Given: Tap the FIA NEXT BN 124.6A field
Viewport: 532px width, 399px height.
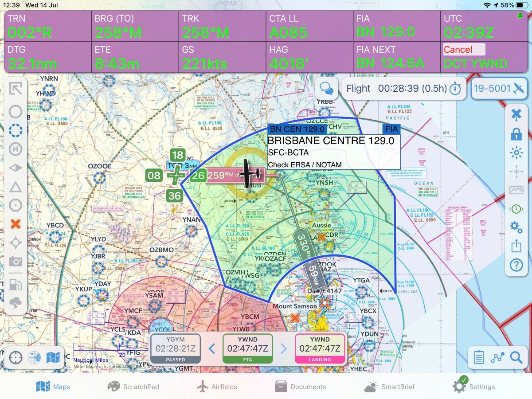Looking at the screenshot, I should coord(397,57).
